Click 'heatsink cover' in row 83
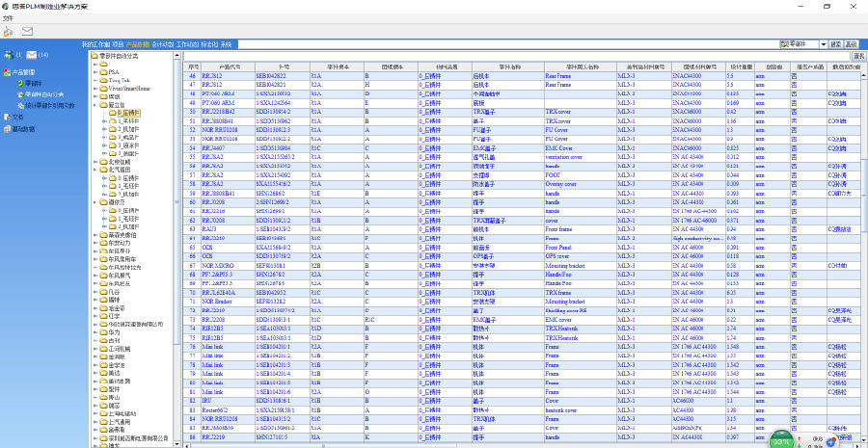 point(561,410)
